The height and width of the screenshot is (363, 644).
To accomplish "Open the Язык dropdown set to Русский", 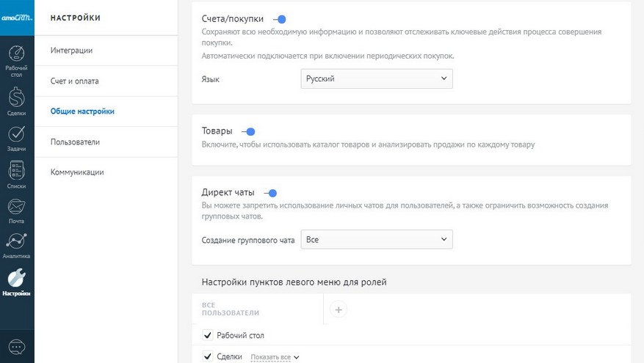I will (377, 78).
